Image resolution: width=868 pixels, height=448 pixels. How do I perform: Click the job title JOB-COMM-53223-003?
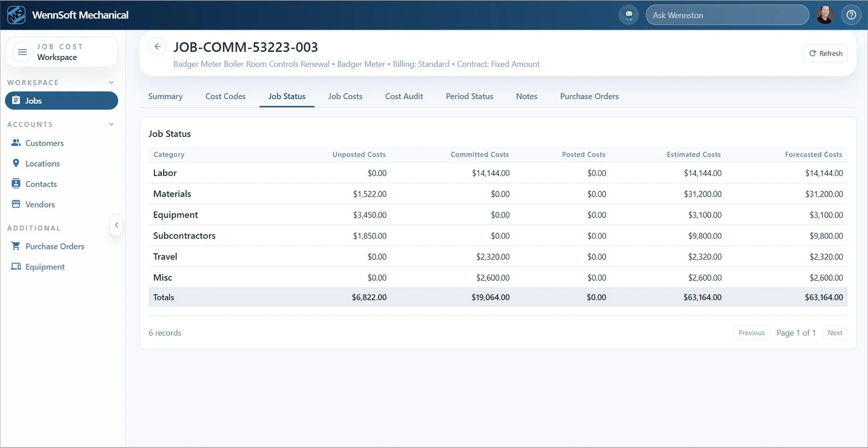[x=245, y=47]
